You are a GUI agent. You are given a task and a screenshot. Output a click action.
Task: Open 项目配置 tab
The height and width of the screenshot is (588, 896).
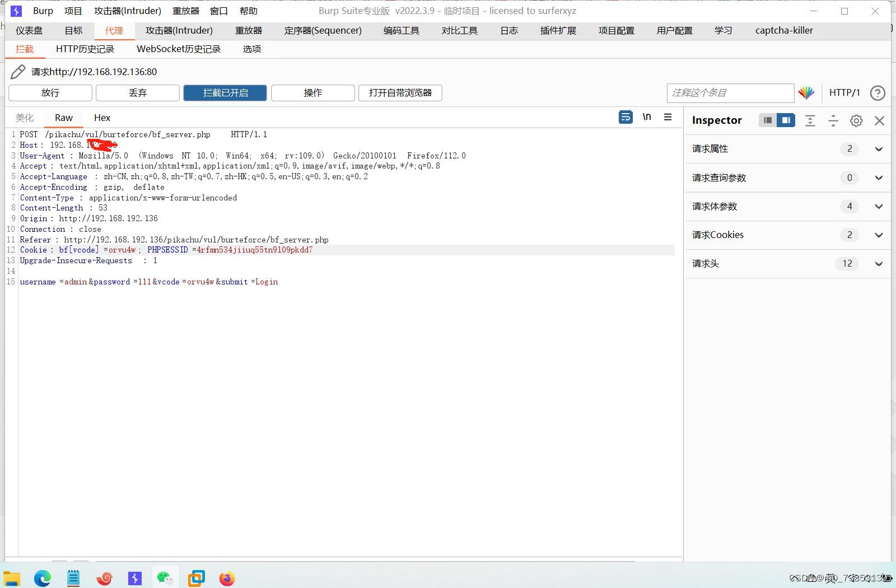click(617, 31)
